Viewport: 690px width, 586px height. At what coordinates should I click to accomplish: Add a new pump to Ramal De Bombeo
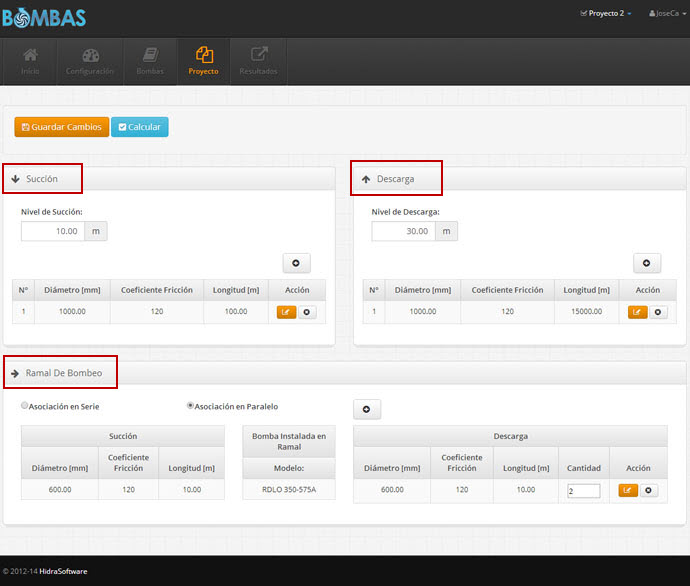click(367, 409)
